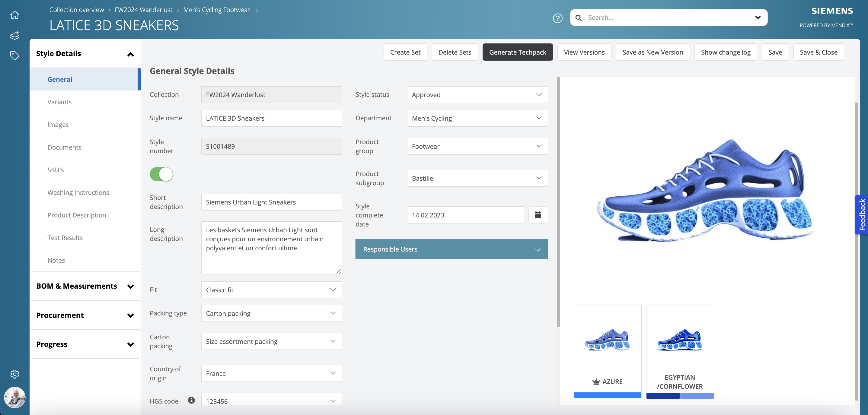The image size is (868, 415).
Task: Expand the search box dropdown arrow
Action: 758,17
